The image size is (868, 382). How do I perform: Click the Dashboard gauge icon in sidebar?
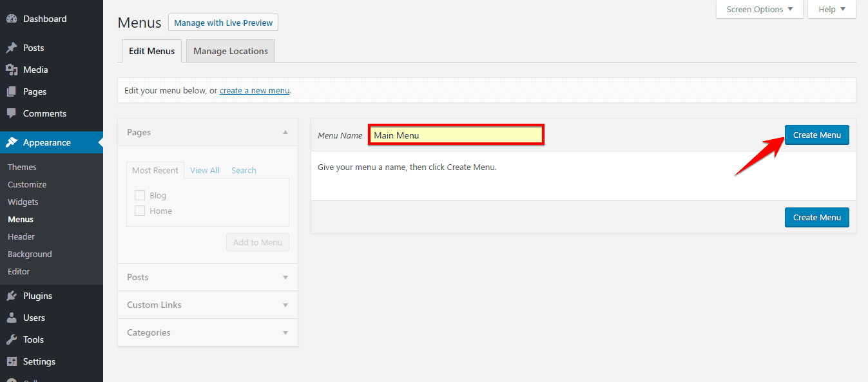(x=12, y=19)
